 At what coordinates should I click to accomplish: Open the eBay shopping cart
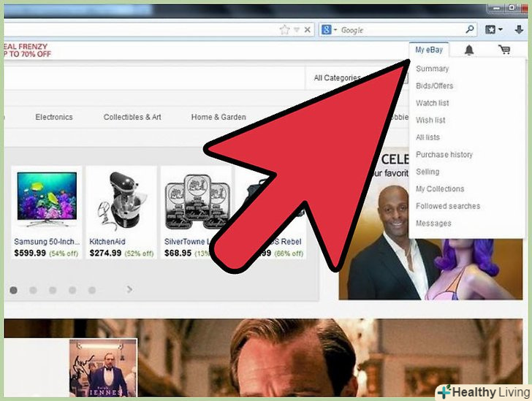click(504, 50)
